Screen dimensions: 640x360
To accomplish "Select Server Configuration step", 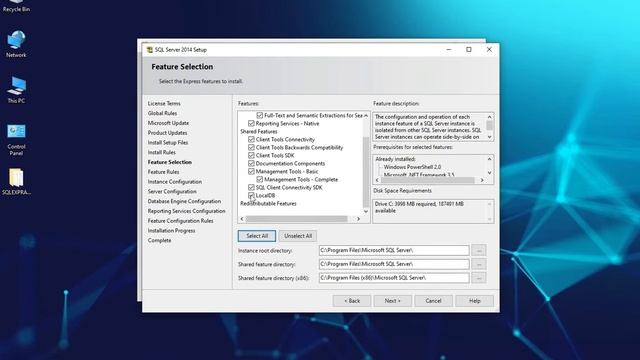I will 172,192.
